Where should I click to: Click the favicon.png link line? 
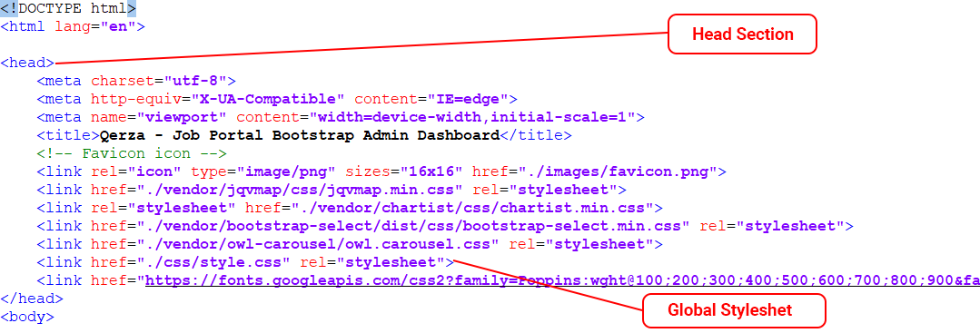381,171
